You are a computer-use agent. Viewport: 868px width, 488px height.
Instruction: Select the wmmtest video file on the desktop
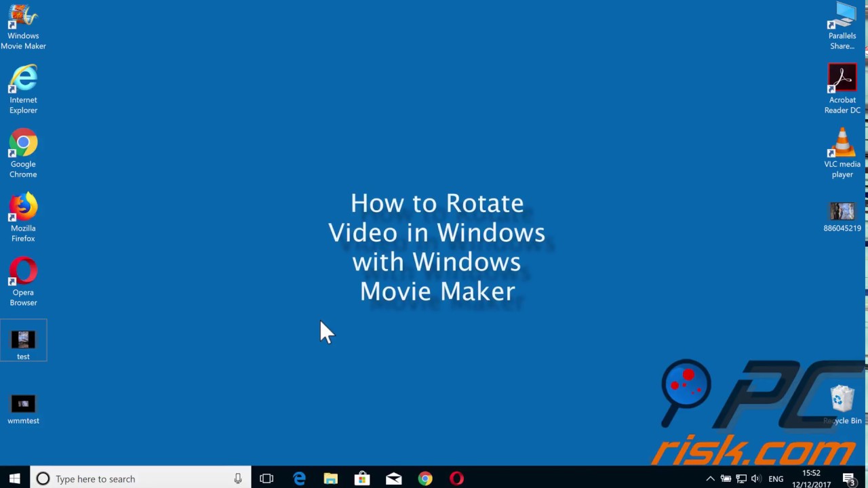click(23, 409)
